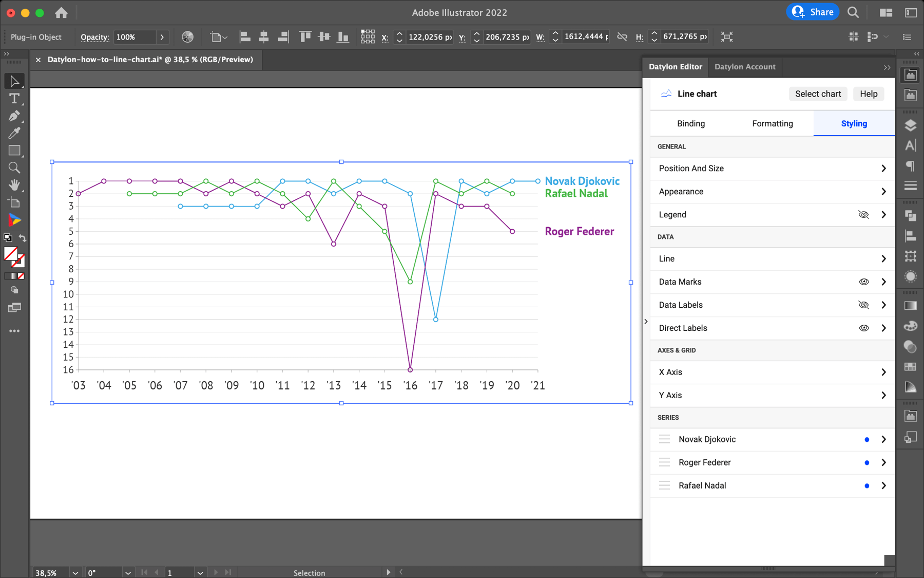Select the Rectangle tool
This screenshot has width=924, height=578.
[x=14, y=151]
